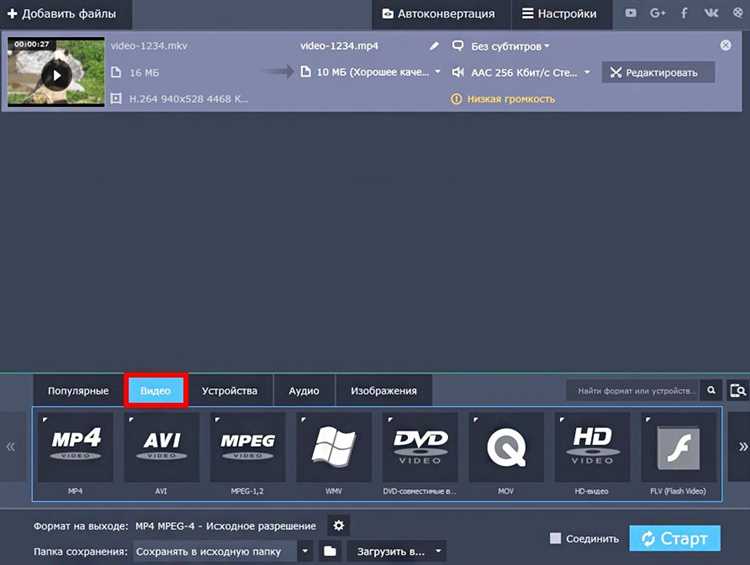This screenshot has width=750, height=565.
Task: Switch to the Устройства tab
Action: [230, 391]
